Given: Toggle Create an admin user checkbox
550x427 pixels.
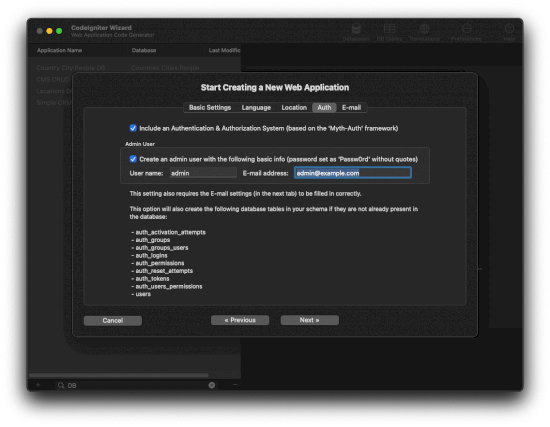Looking at the screenshot, I should tap(133, 159).
